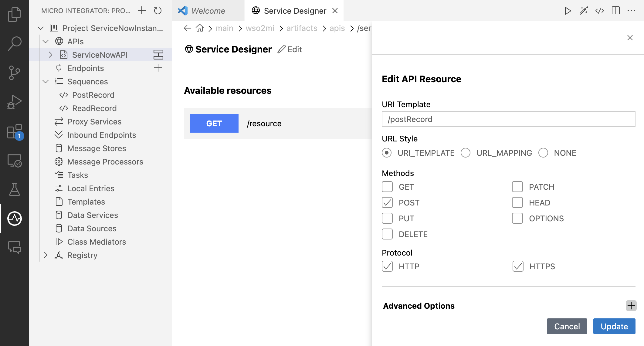Viewport: 644px width, 346px height.
Task: Check the PATCH method box
Action: pos(517,187)
